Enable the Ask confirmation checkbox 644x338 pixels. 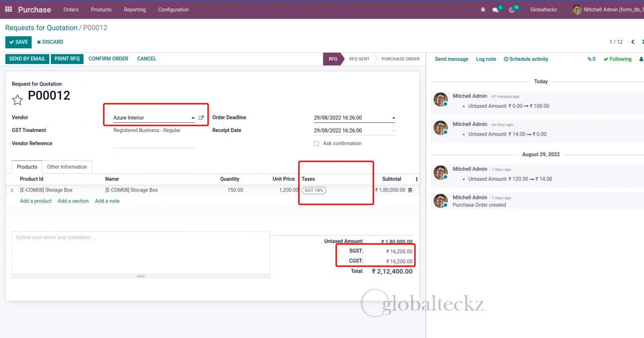coord(316,144)
